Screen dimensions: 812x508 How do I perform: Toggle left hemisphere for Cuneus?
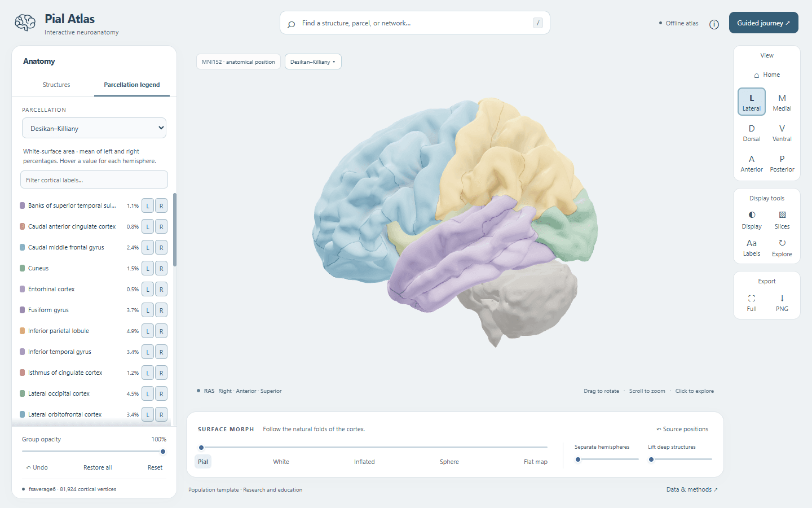[148, 269]
